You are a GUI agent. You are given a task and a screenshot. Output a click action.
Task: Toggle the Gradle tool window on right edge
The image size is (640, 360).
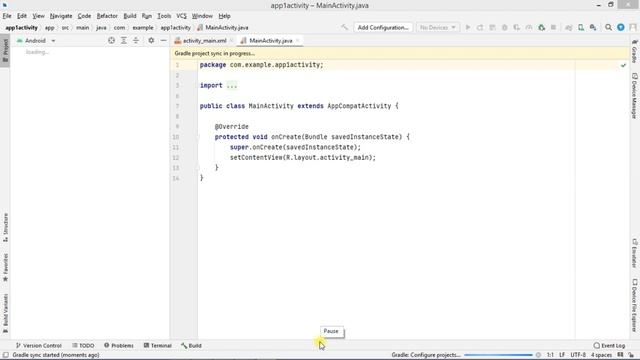(x=634, y=51)
